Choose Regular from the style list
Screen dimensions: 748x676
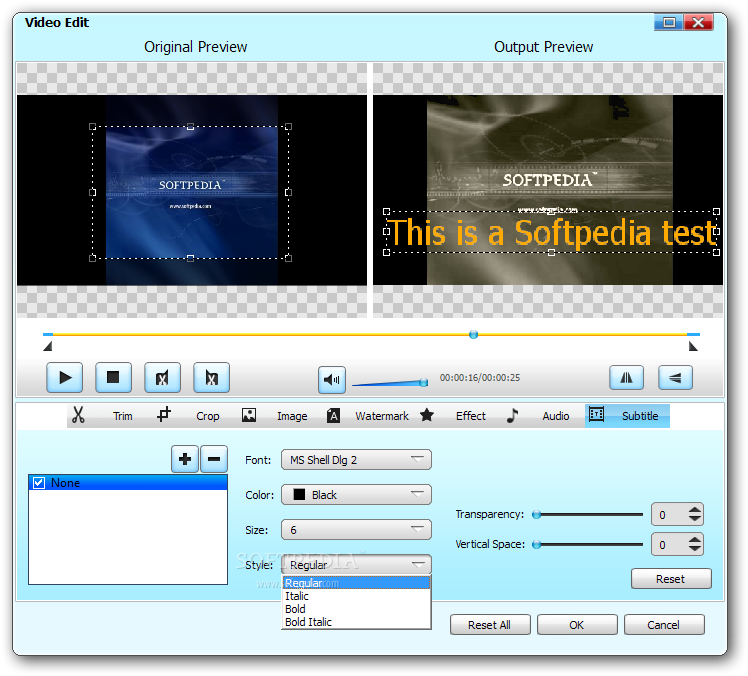356,583
